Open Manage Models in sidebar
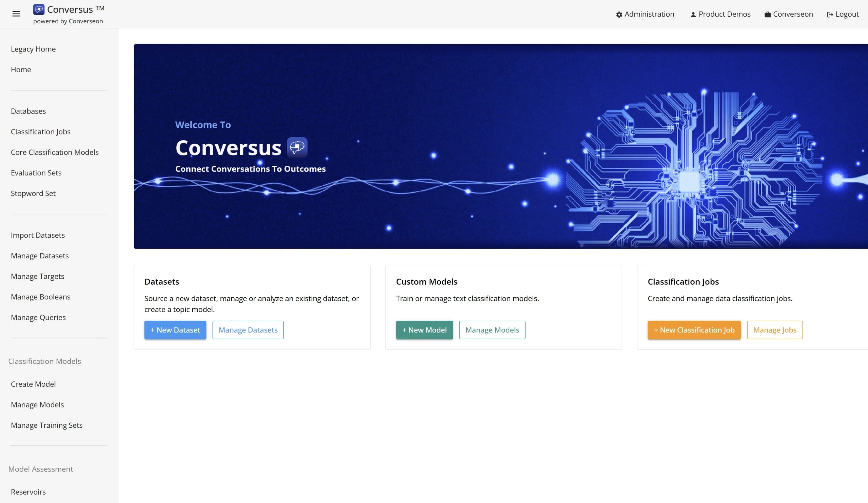This screenshot has height=503, width=868. [x=37, y=404]
